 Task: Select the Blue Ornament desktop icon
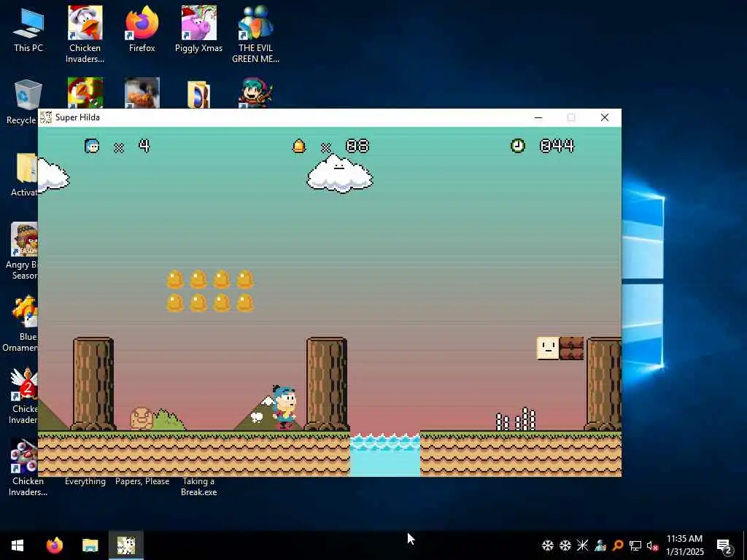click(21, 323)
